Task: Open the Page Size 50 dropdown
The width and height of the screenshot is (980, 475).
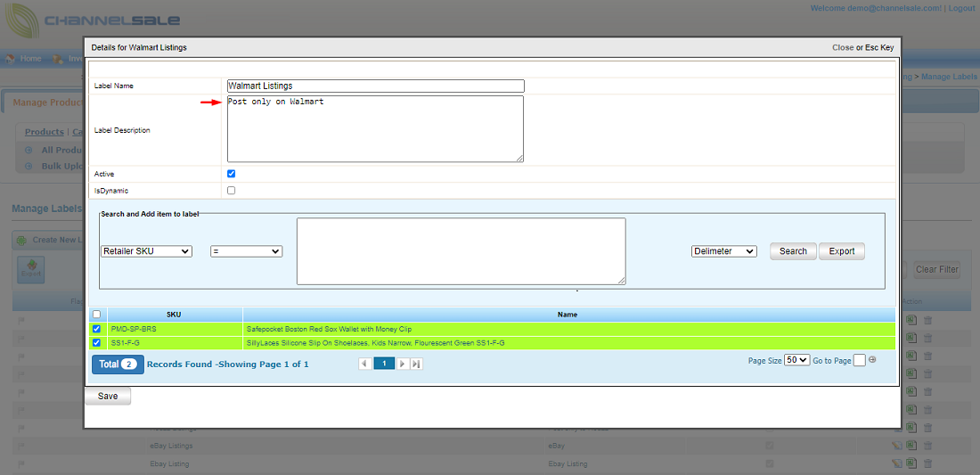Action: point(796,360)
